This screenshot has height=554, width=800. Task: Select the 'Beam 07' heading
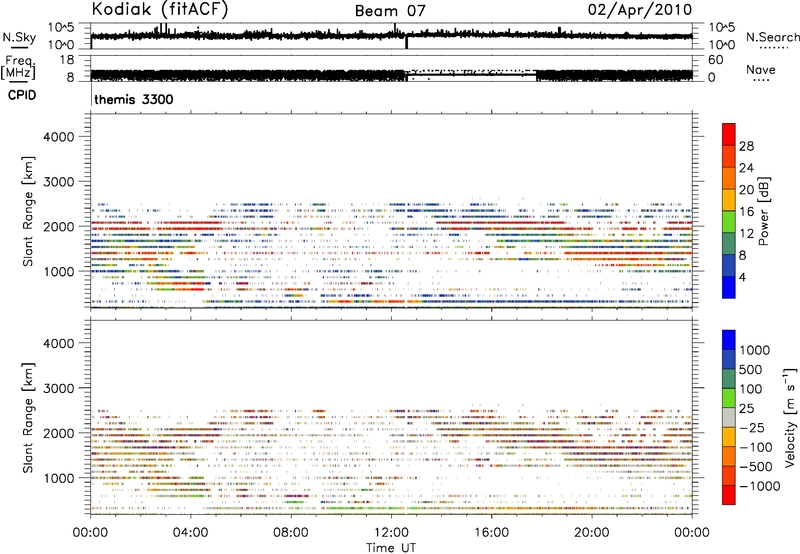390,11
